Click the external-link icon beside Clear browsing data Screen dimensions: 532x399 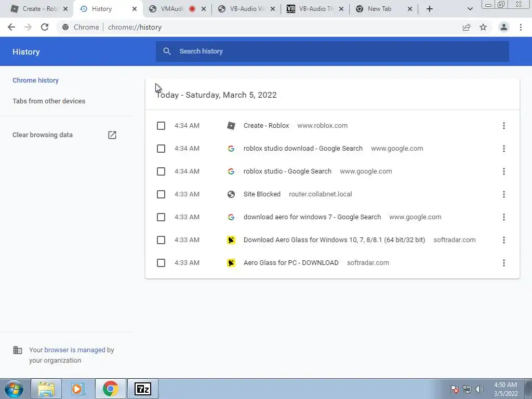coord(112,135)
